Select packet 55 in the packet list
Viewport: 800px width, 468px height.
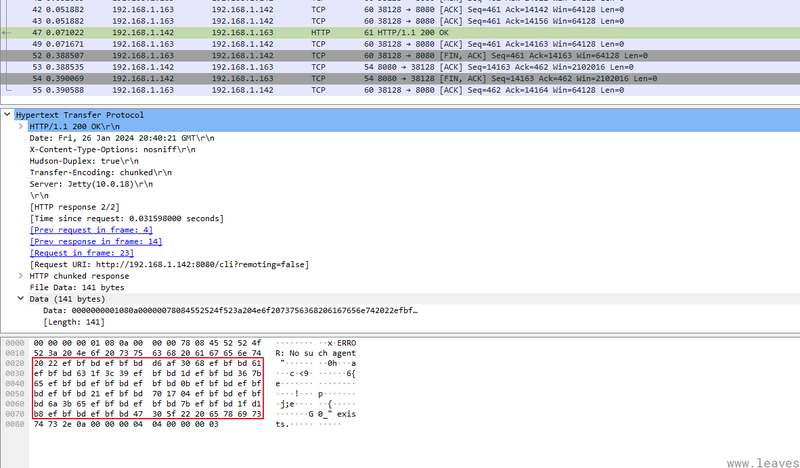(400, 89)
